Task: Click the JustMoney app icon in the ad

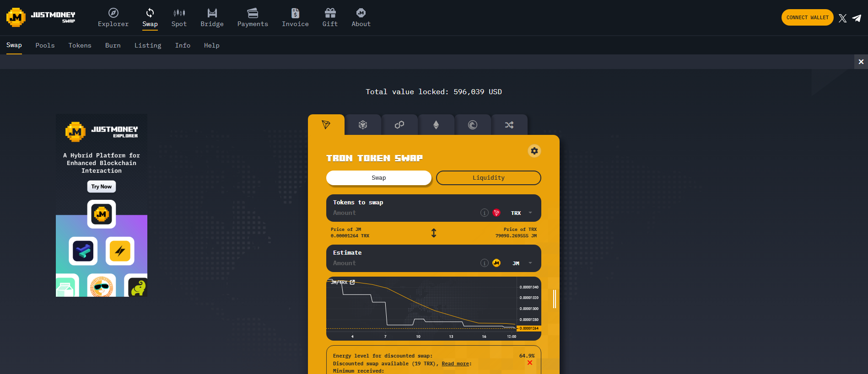Action: coord(102,214)
